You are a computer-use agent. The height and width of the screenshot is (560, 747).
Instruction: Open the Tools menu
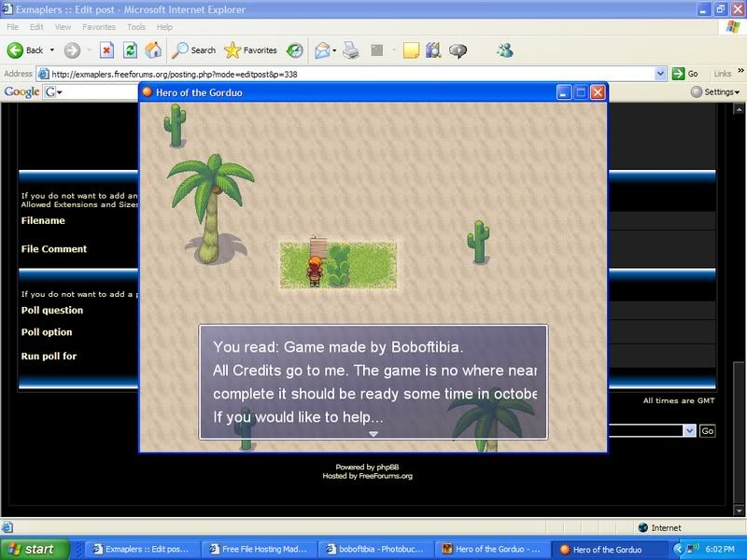(135, 27)
